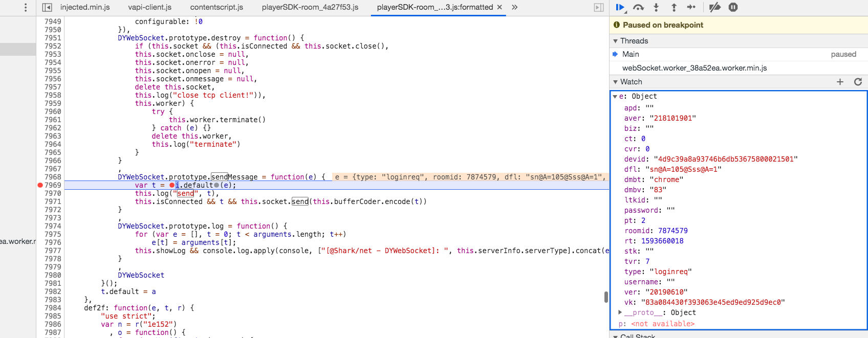Collapse the e: Object watch entry
This screenshot has width=868, height=338.
pos(615,96)
